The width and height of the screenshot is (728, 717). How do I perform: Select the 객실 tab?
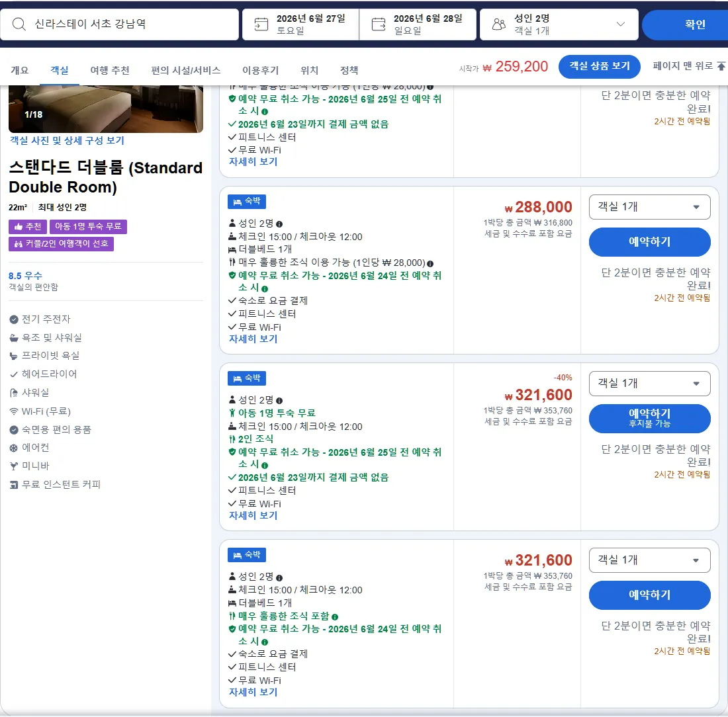tap(60, 70)
